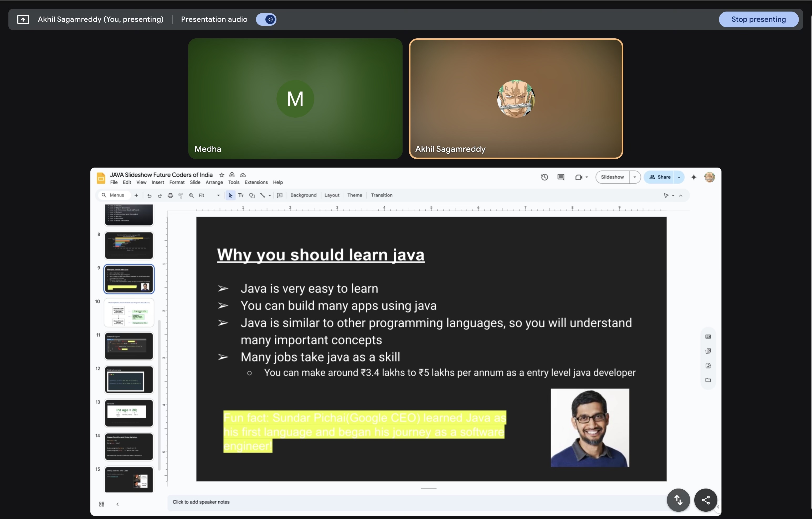Switch to grid view of slides
Screen dimensions: 812x519
tap(101, 504)
